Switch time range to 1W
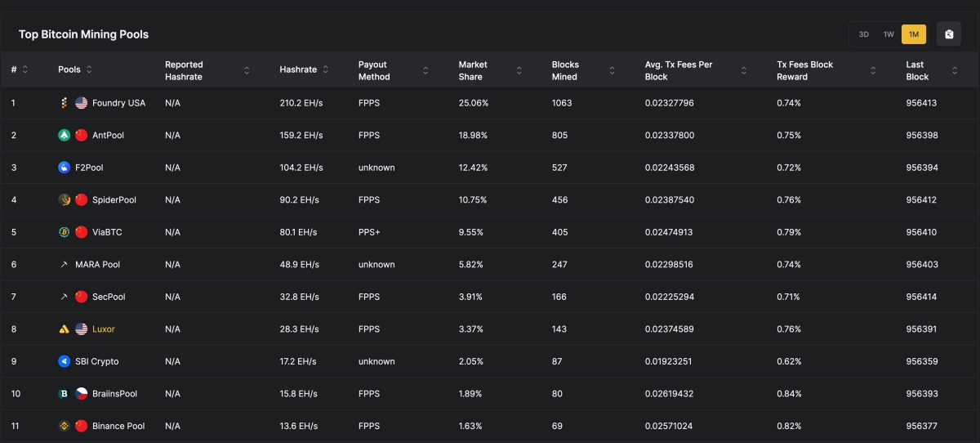 click(889, 34)
